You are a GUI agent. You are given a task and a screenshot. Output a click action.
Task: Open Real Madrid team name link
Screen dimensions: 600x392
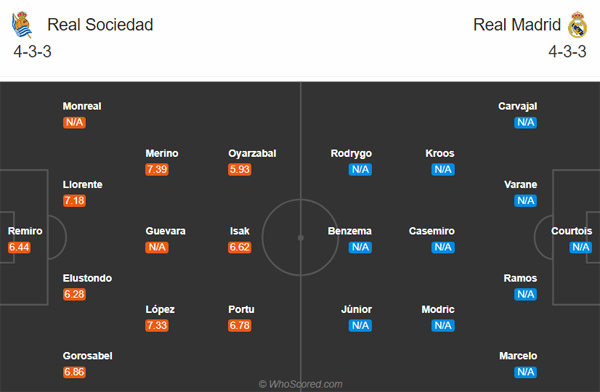point(517,25)
